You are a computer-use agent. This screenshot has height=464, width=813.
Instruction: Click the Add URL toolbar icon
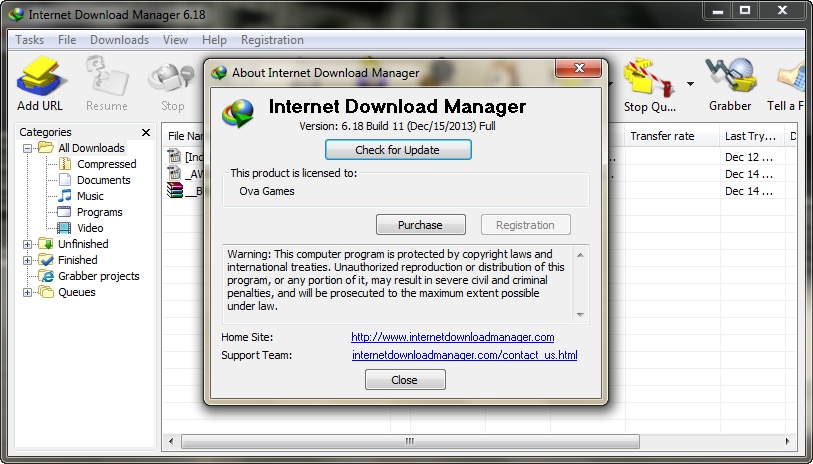click(x=40, y=83)
